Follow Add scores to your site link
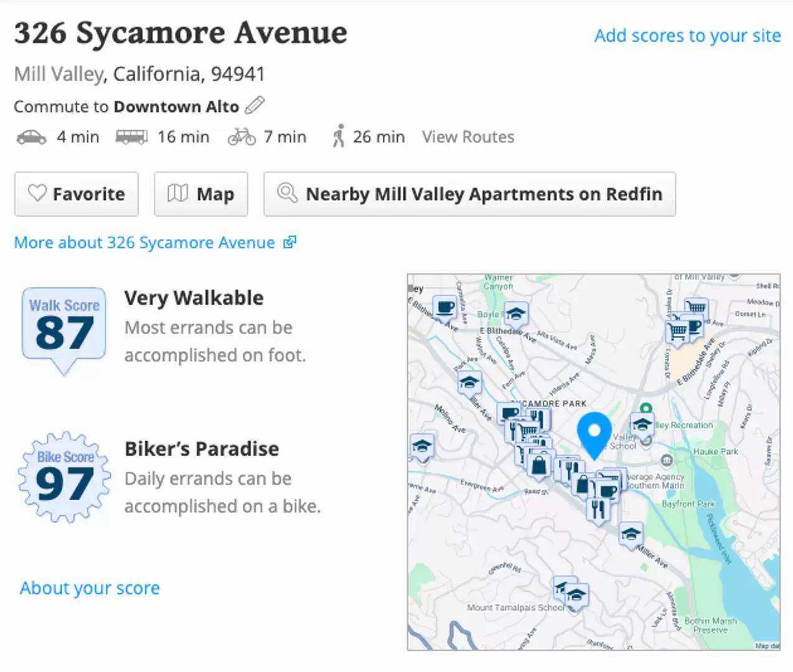 pos(688,36)
